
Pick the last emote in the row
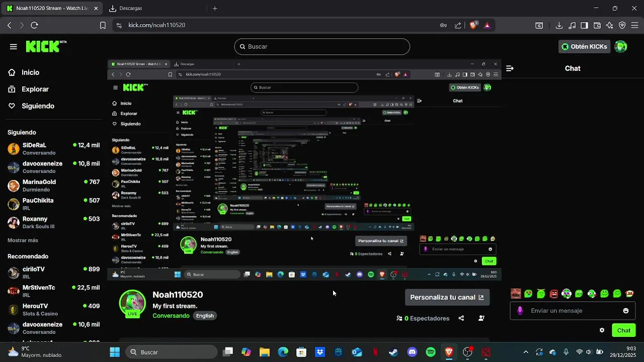[x=629, y=294]
